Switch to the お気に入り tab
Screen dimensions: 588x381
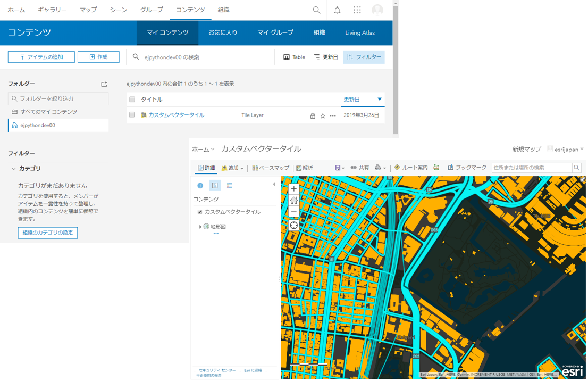click(223, 32)
